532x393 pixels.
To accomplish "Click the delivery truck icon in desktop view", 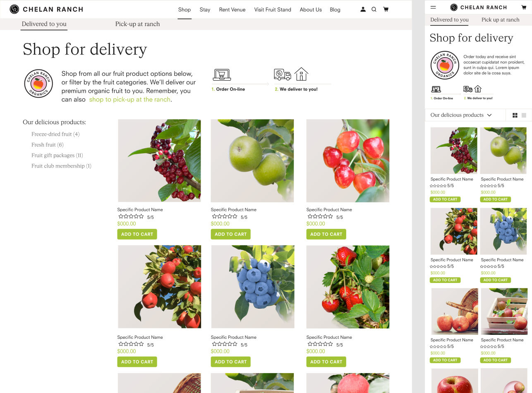I will click(x=282, y=74).
